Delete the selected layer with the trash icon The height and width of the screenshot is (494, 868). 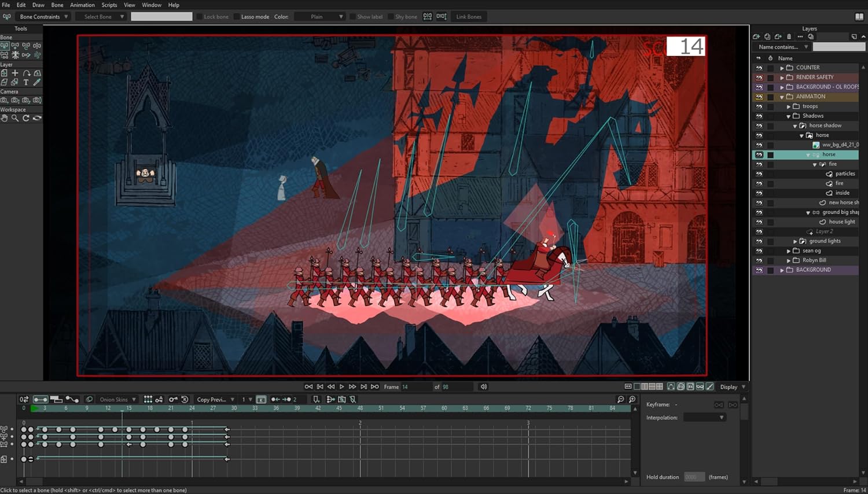[789, 36]
